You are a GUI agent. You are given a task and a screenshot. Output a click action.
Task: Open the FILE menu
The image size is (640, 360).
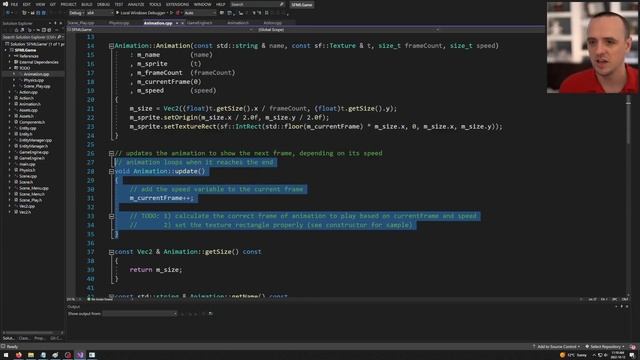[14, 4]
